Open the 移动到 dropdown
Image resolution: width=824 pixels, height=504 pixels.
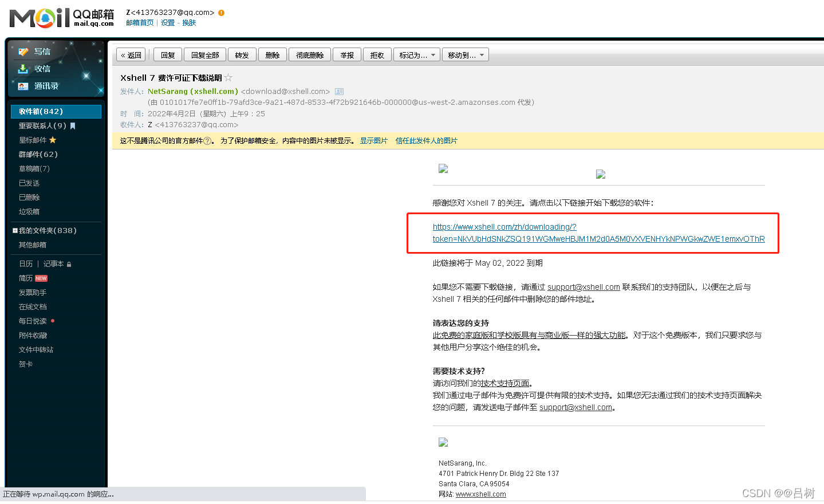click(465, 54)
